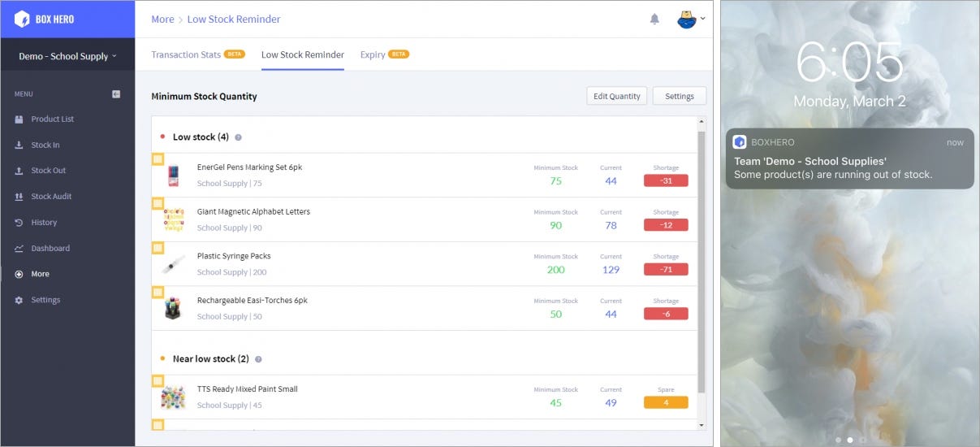Image resolution: width=980 pixels, height=447 pixels.
Task: Click the Product List sidebar icon
Action: 19,119
